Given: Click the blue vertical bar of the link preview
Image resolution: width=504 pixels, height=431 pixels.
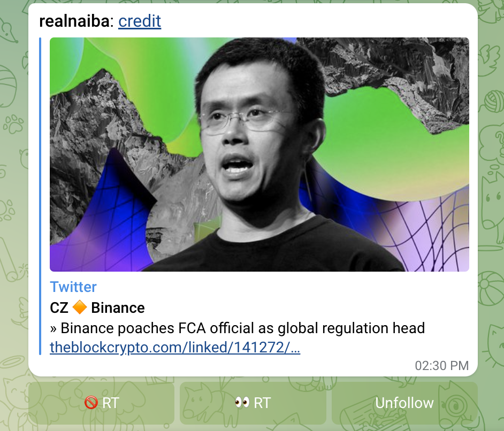Looking at the screenshot, I should (x=40, y=196).
